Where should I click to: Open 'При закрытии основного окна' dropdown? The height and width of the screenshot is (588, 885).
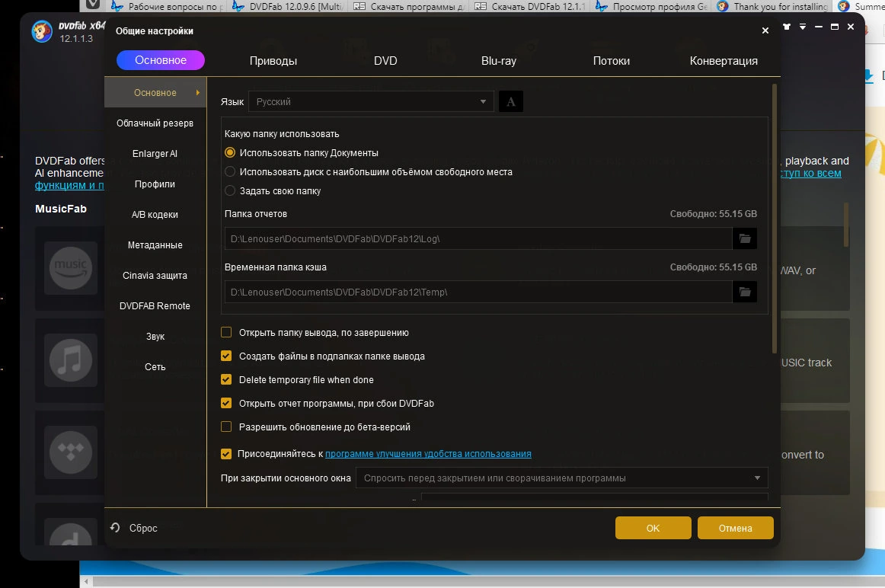pos(561,478)
